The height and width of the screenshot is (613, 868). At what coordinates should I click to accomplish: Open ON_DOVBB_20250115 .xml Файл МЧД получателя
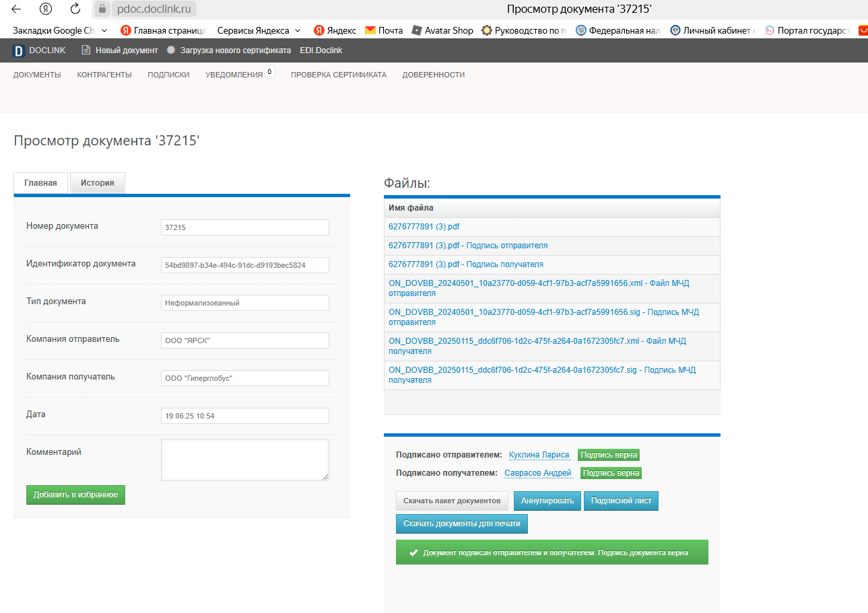[537, 346]
